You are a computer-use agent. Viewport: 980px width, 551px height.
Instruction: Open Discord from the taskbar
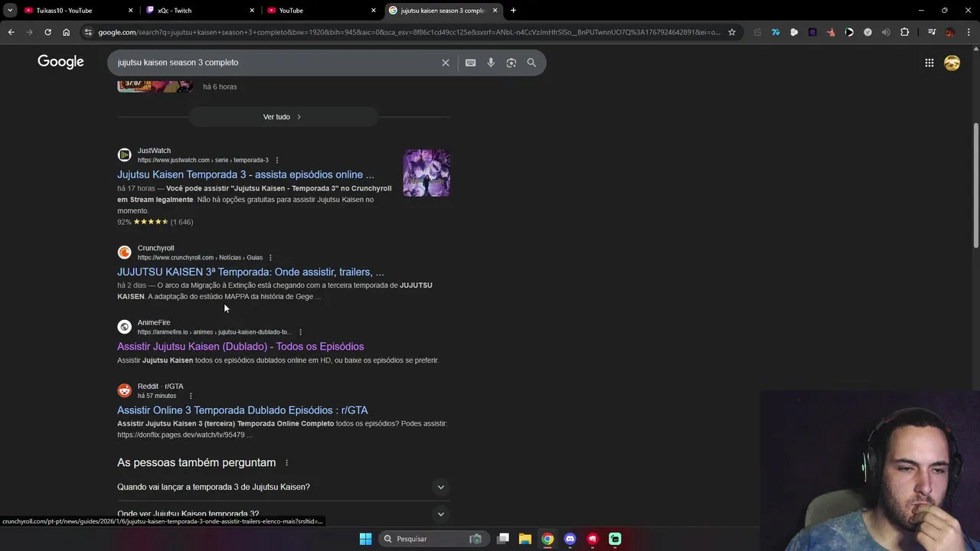(x=570, y=539)
